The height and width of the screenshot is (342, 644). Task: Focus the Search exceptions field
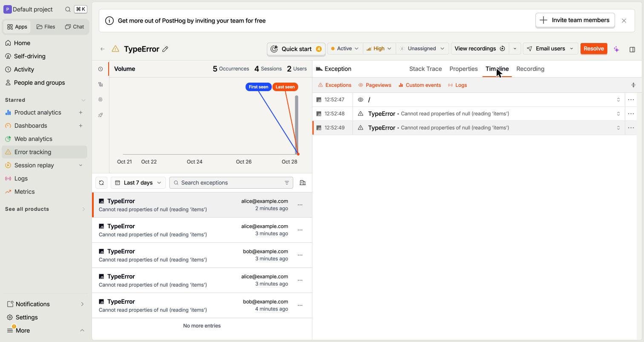coord(230,183)
